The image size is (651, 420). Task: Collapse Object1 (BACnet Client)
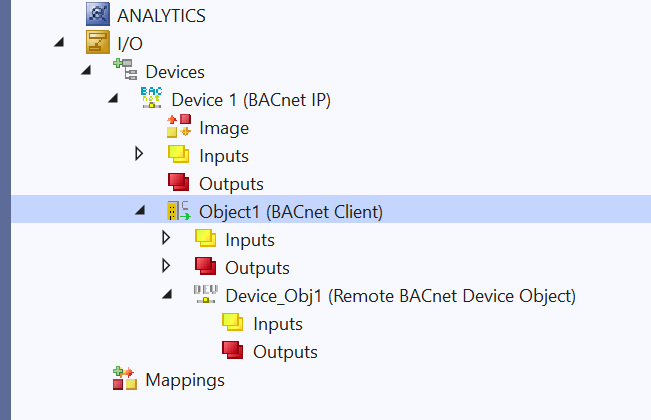pyautogui.click(x=140, y=210)
